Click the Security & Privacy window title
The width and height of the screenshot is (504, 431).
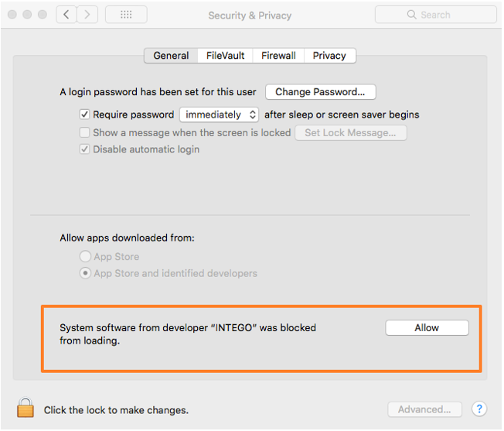pyautogui.click(x=250, y=15)
